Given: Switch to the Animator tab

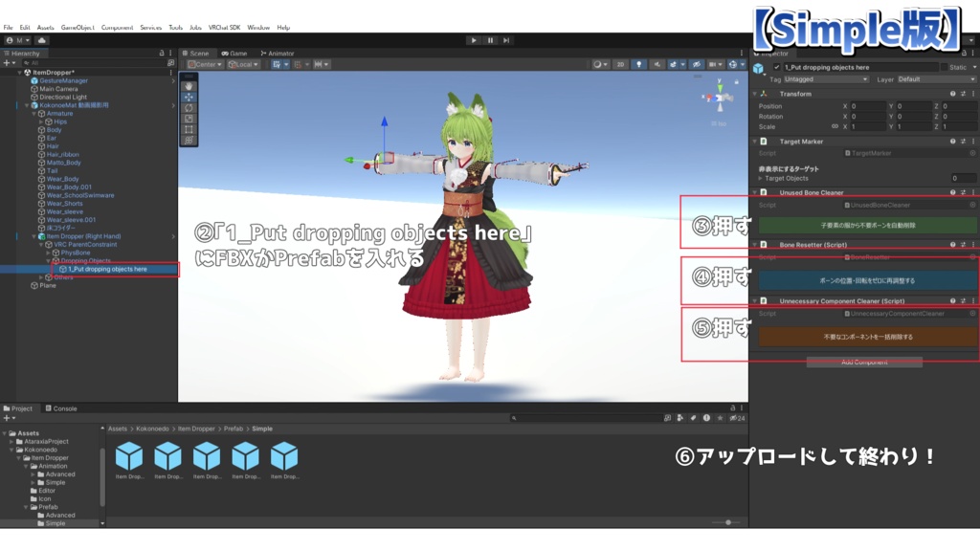Looking at the screenshot, I should tap(278, 54).
